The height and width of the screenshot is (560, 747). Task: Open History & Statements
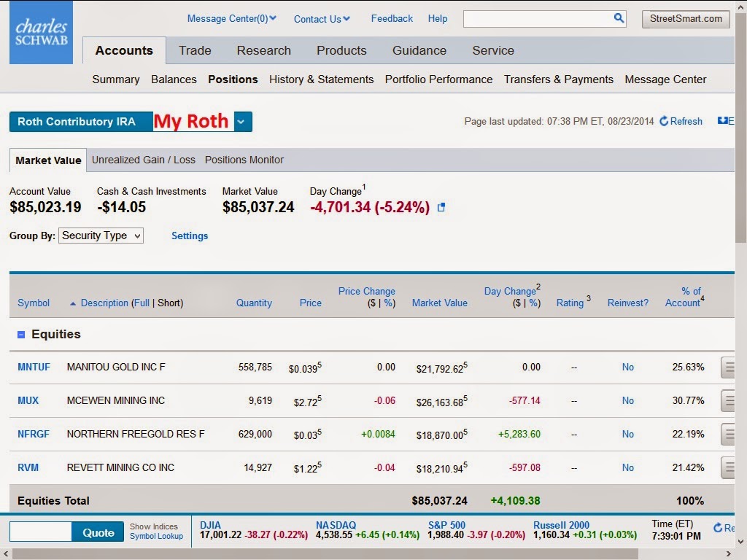pos(322,79)
